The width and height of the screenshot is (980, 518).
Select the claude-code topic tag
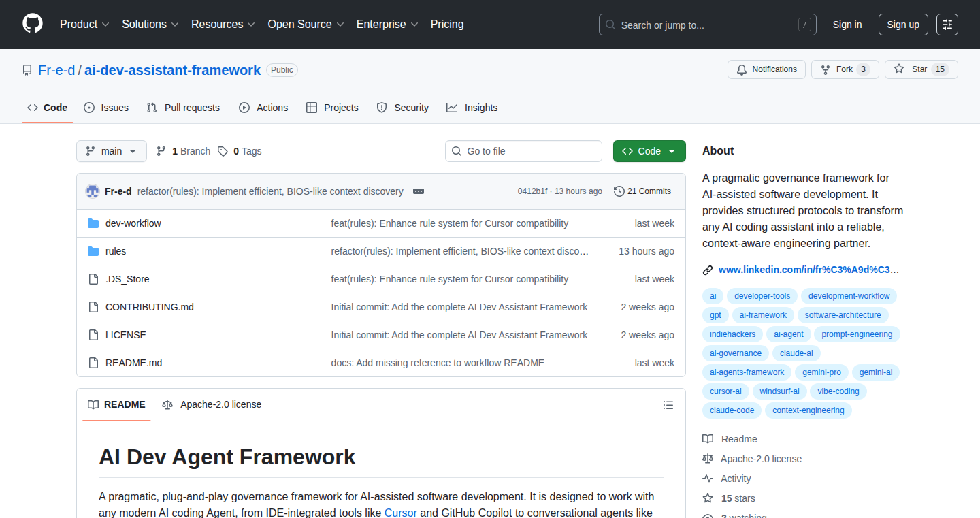[x=732, y=410]
